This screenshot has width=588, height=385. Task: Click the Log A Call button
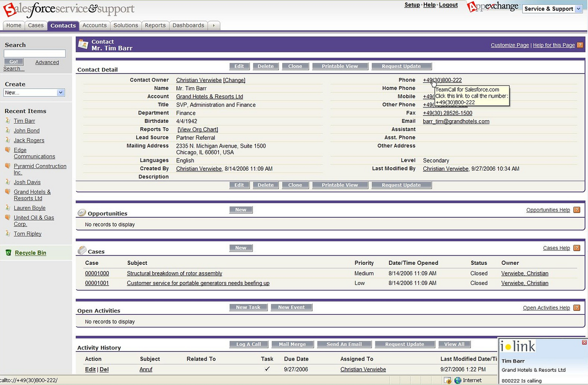coord(249,344)
